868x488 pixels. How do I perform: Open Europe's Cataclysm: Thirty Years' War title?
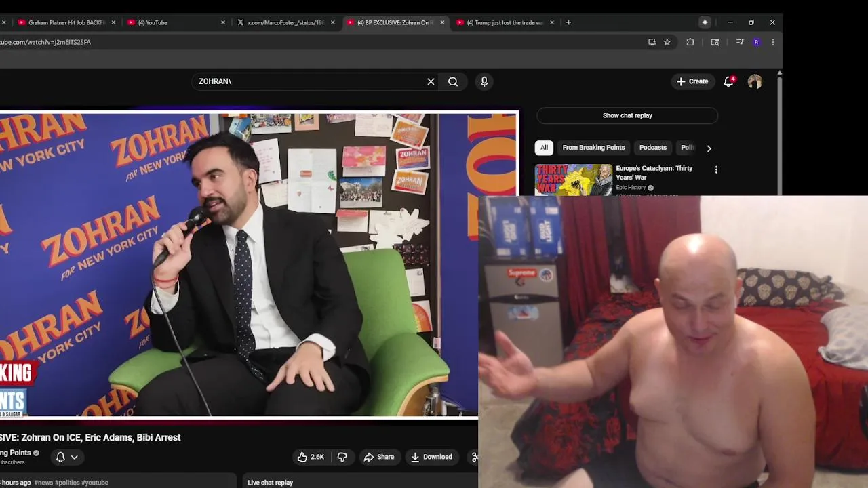(654, 173)
